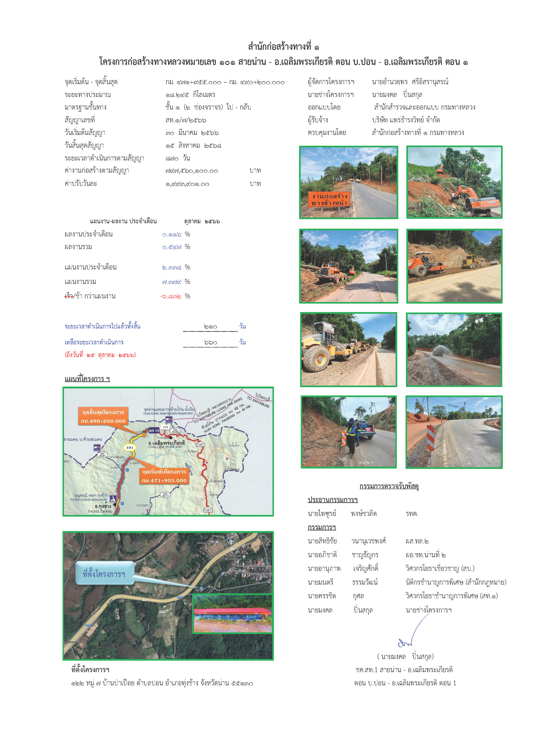Select report month 'ตุลาคม ๒๕๖๖' heading

click(x=202, y=221)
